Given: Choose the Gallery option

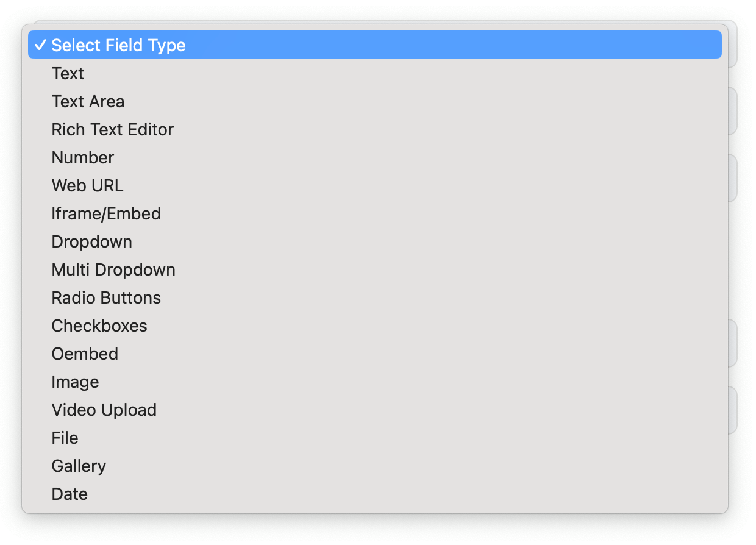Looking at the screenshot, I should [79, 466].
